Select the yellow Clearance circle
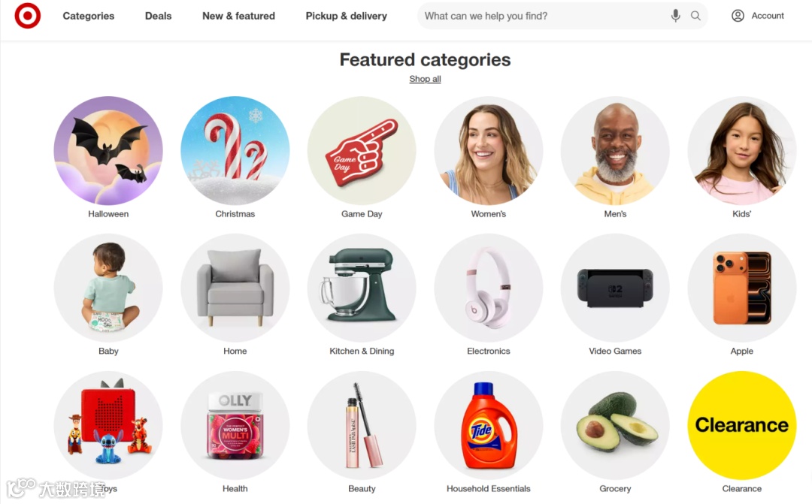 click(741, 425)
